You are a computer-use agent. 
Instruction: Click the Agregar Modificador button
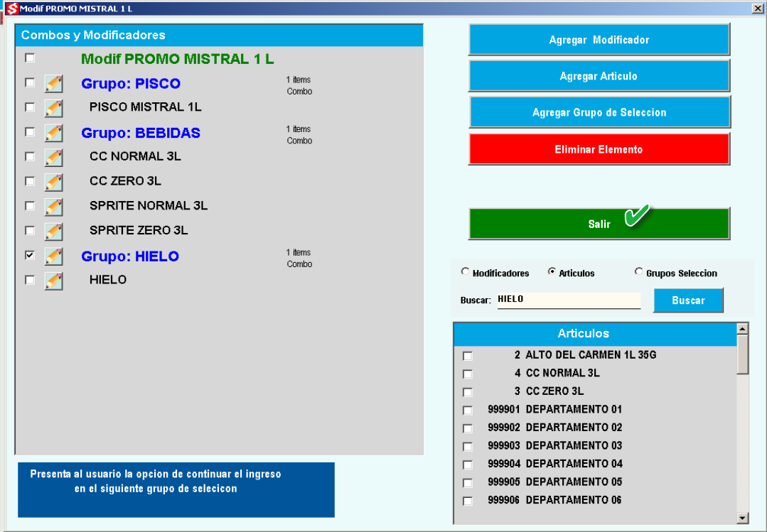click(x=599, y=40)
